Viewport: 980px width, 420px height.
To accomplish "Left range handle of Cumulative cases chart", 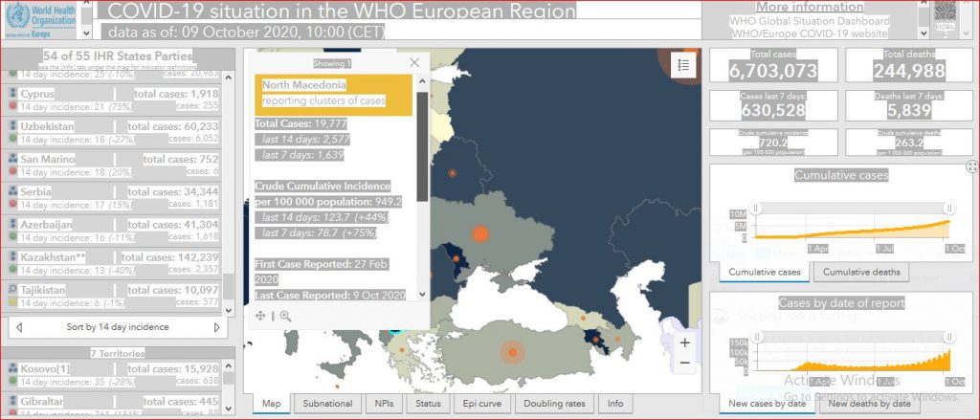I will coord(756,208).
